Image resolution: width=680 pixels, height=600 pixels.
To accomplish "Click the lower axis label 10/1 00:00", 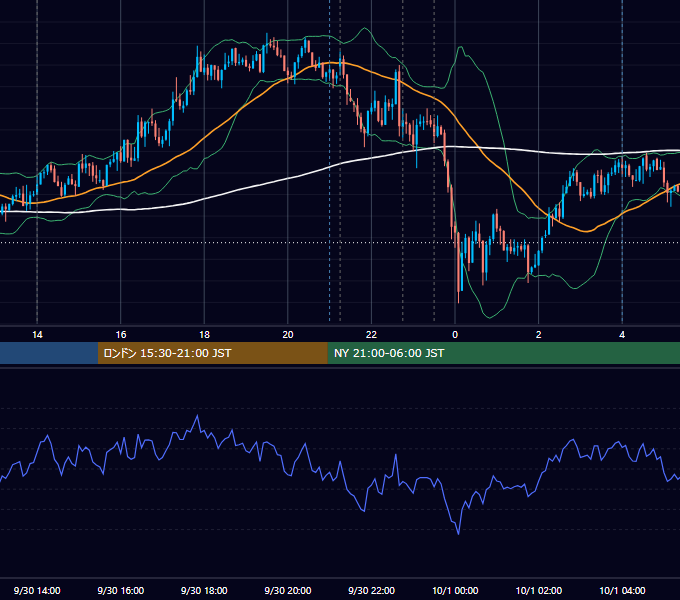I will pos(455,590).
